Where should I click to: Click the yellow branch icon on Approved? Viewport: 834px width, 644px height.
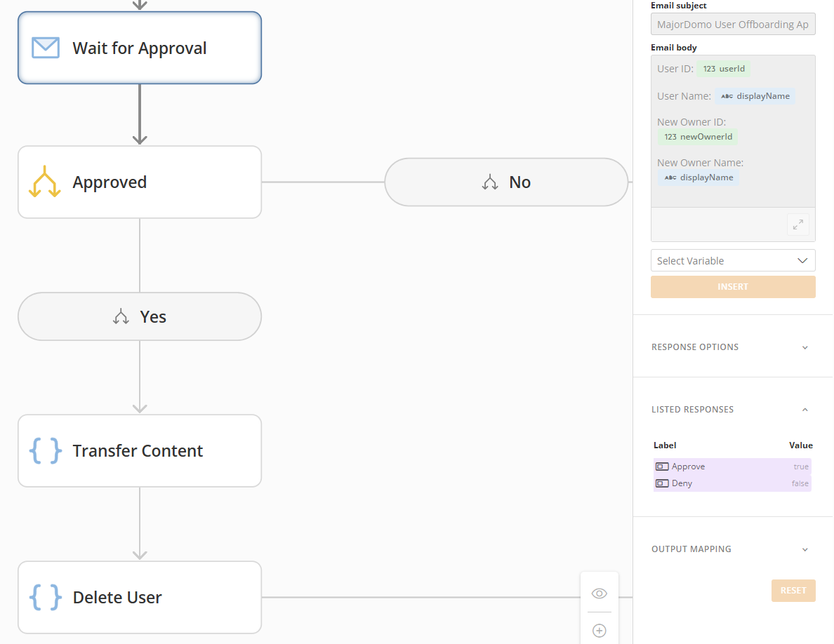[x=45, y=182]
